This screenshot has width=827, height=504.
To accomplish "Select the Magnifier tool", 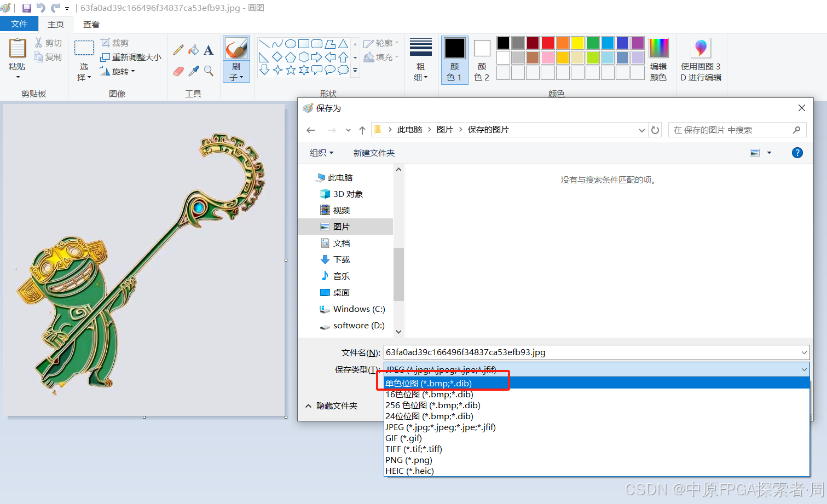I will (x=209, y=71).
